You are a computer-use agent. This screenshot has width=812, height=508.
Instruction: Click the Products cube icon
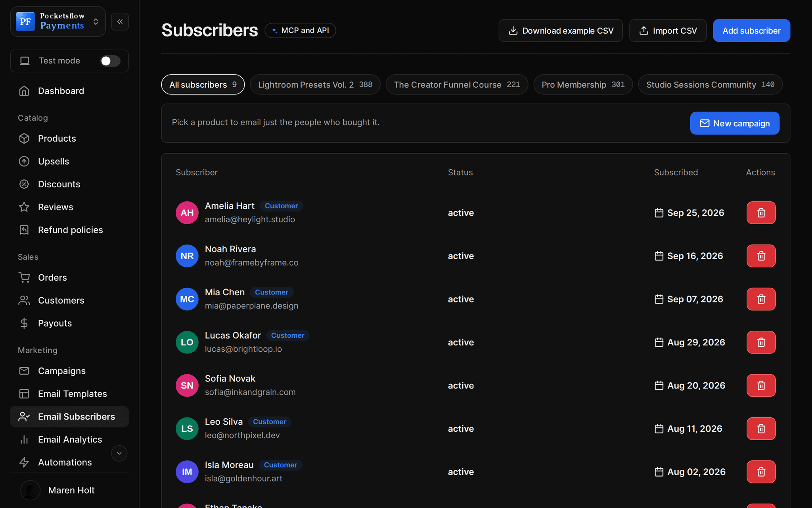24,139
